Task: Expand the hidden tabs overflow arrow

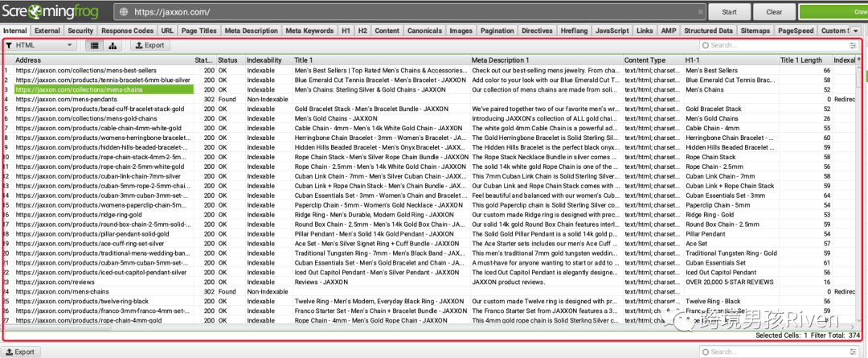Action: [x=856, y=31]
